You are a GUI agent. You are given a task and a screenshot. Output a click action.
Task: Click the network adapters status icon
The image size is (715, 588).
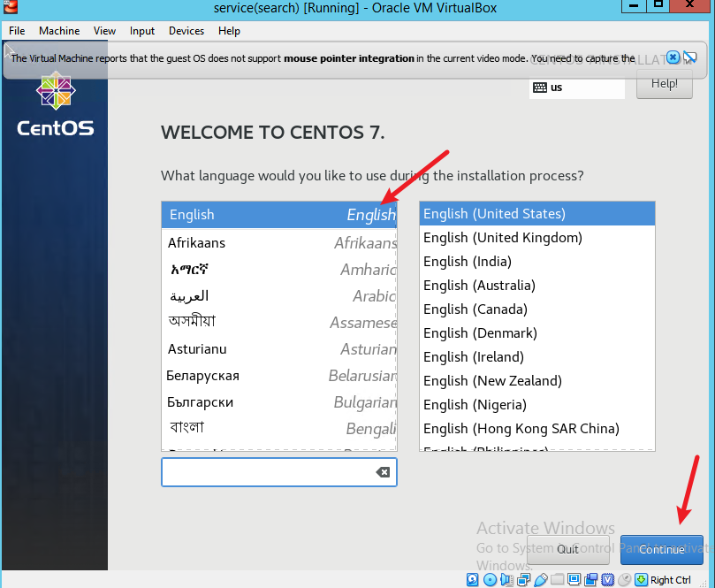click(523, 580)
